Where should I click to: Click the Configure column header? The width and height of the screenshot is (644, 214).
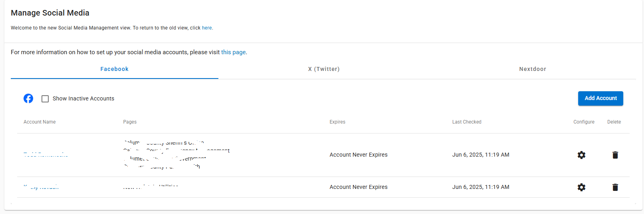tap(584, 122)
